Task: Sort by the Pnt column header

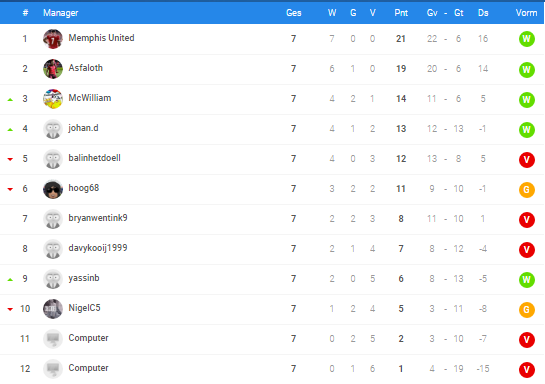Action: tap(401, 13)
